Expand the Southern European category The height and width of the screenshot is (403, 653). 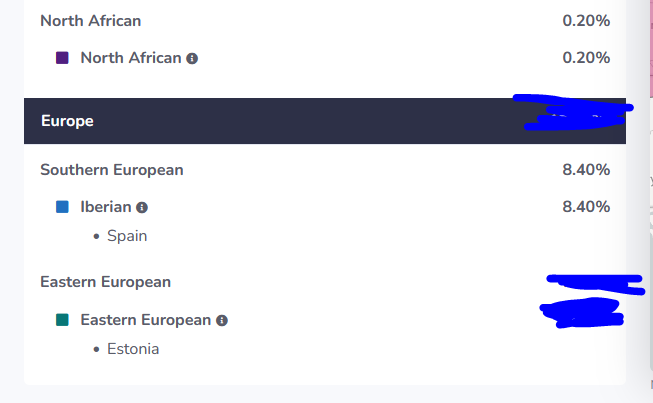tap(112, 170)
